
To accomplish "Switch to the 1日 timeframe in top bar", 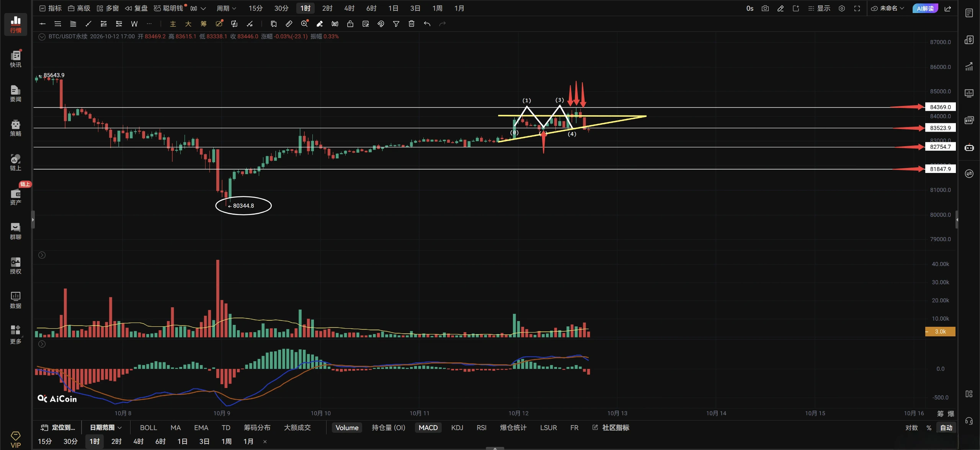I will click(393, 8).
